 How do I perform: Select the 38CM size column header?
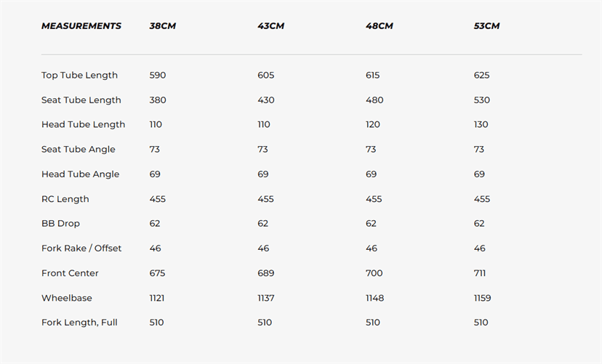[x=162, y=26]
